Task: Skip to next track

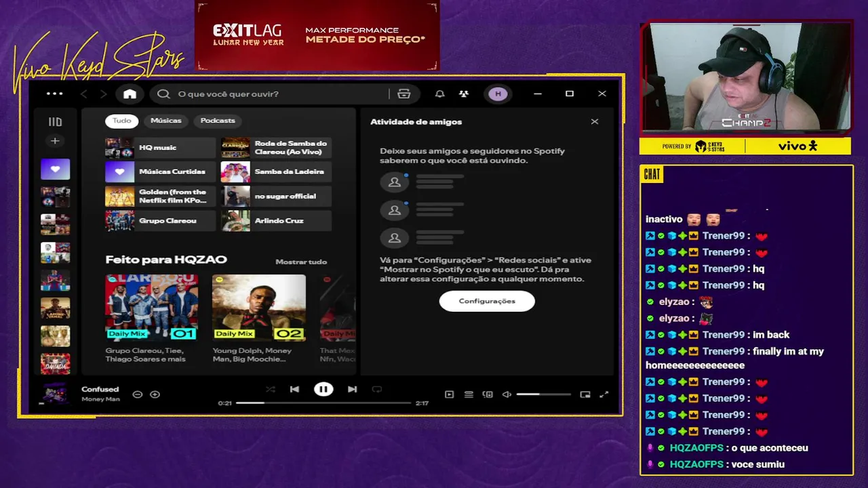Action: pos(352,389)
